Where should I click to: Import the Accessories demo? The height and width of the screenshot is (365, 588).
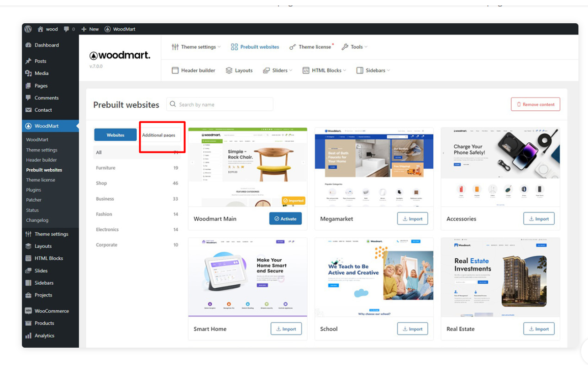point(539,219)
